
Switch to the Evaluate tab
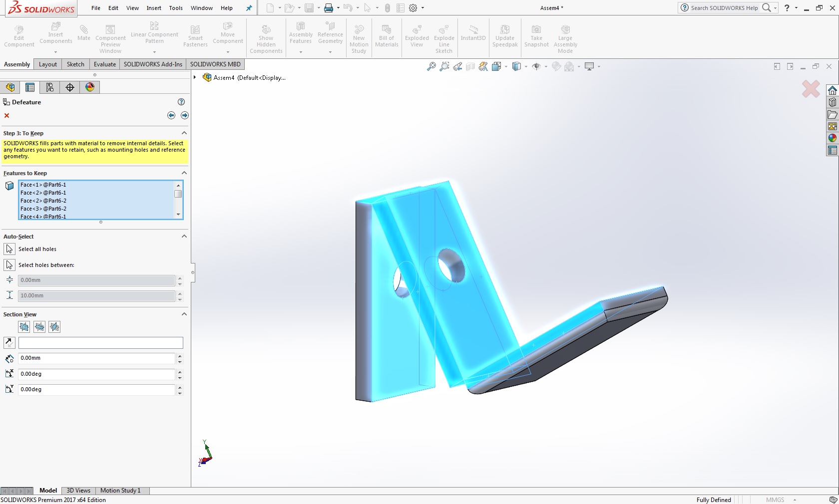pos(104,64)
